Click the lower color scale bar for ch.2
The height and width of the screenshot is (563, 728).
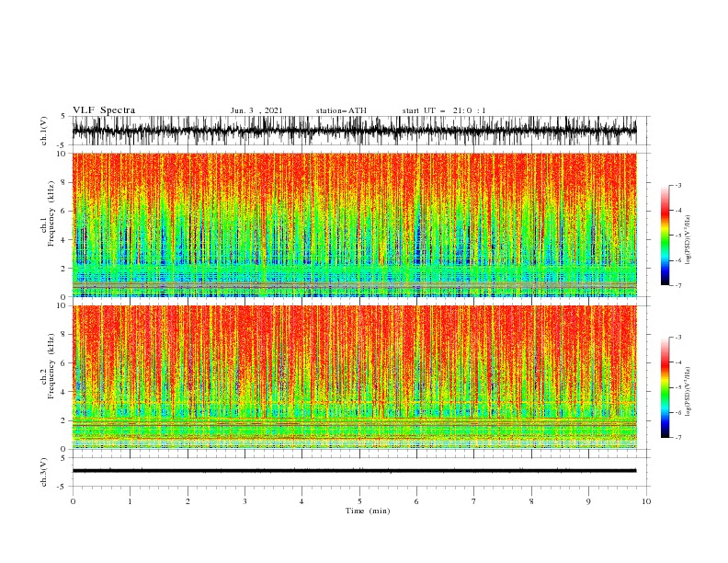(665, 387)
